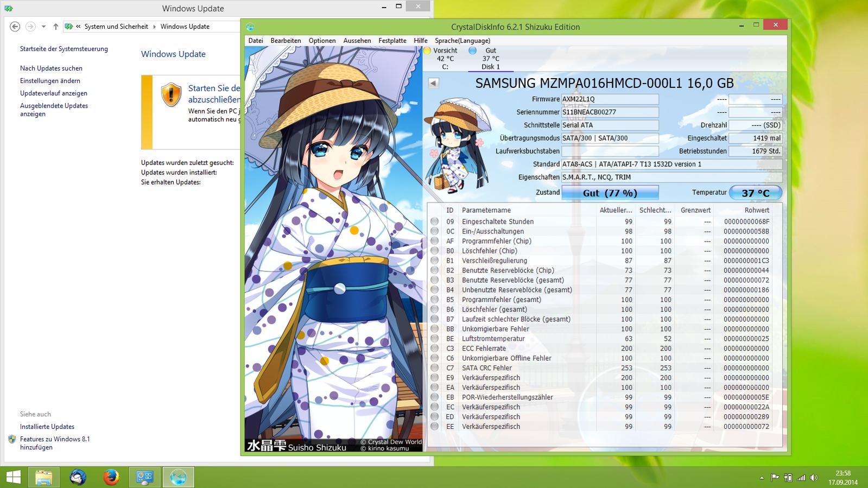
Task: Switch to CrystalDiskInfo taskbar item
Action: point(178,477)
